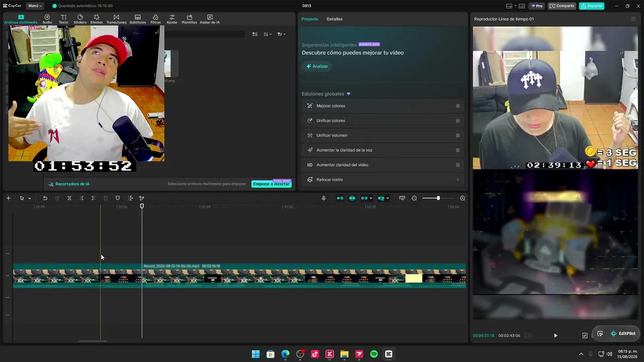
Task: Adjust the timeline zoom slider handle
Action: (438, 198)
